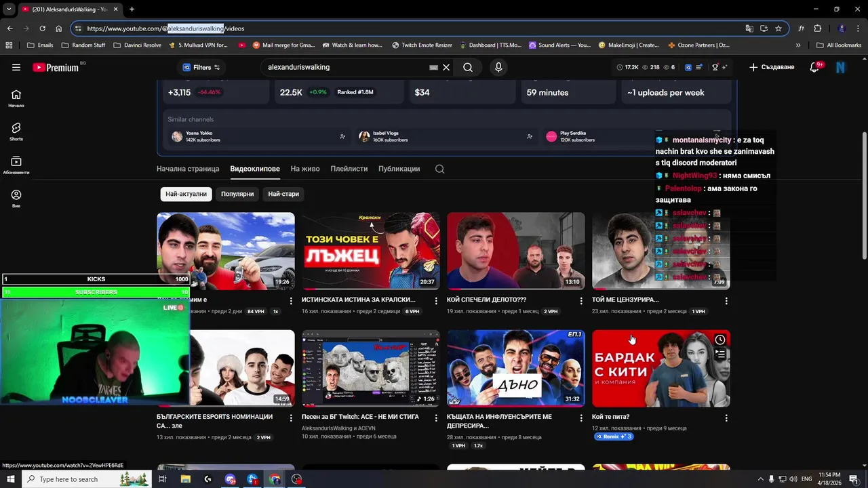Search within the channel magnifier icon
This screenshot has height=488, width=868.
[440, 169]
